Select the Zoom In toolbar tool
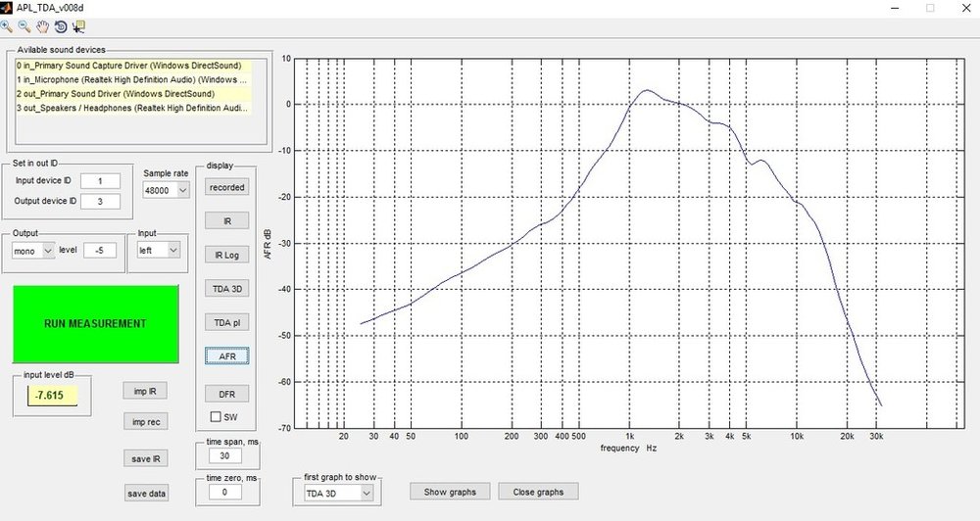The image size is (980, 521). [x=6, y=26]
